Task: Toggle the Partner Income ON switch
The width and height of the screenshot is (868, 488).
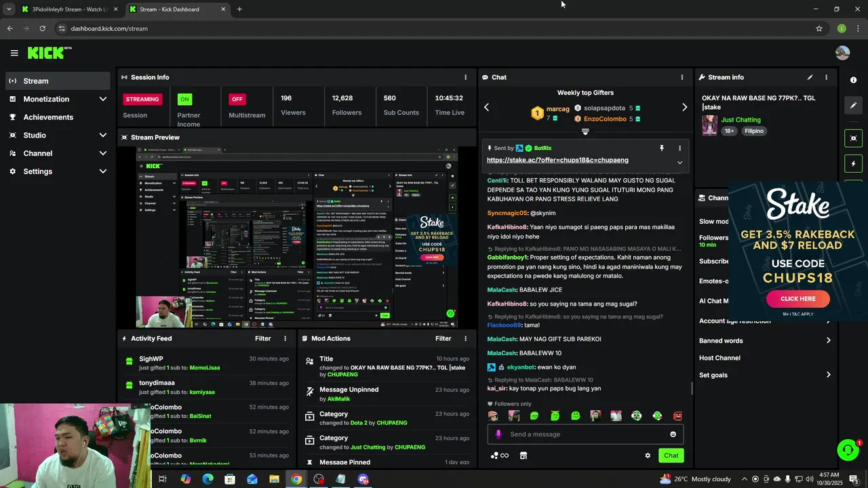Action: pos(184,99)
